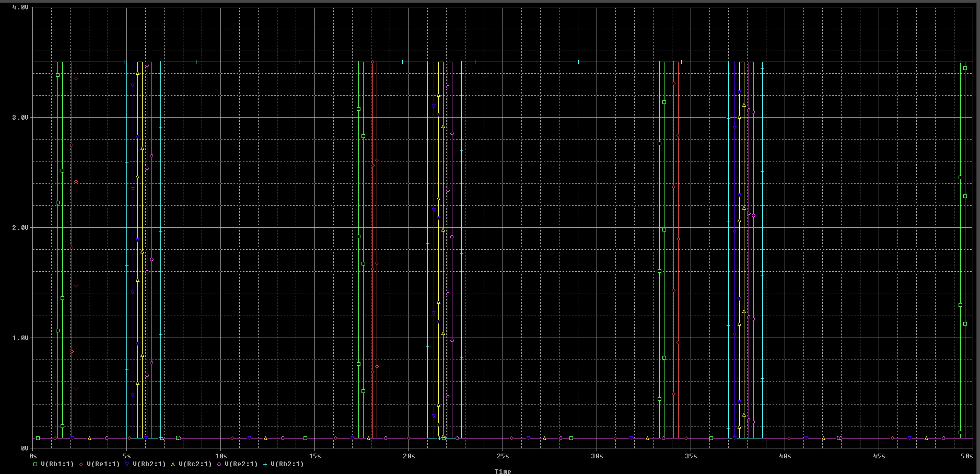Image resolution: width=980 pixels, height=474 pixels.
Task: Click the cyan plus symbol for V(Rh2:1)
Action: (265, 464)
